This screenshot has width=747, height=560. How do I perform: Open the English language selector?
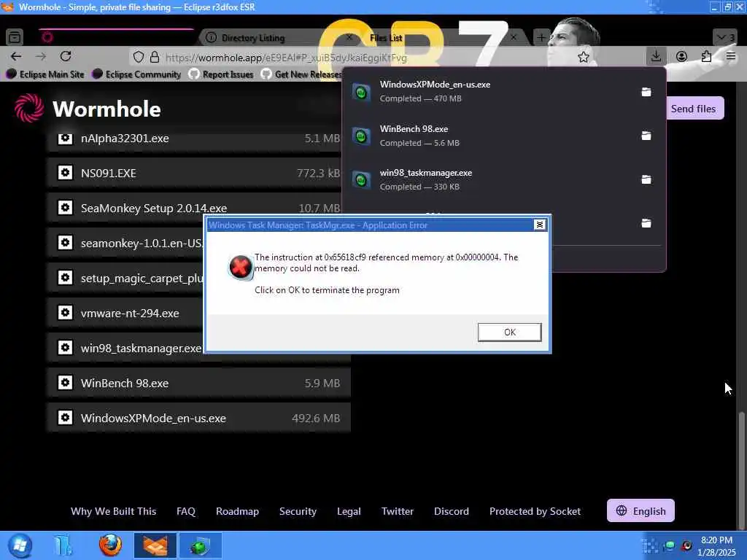tap(640, 510)
